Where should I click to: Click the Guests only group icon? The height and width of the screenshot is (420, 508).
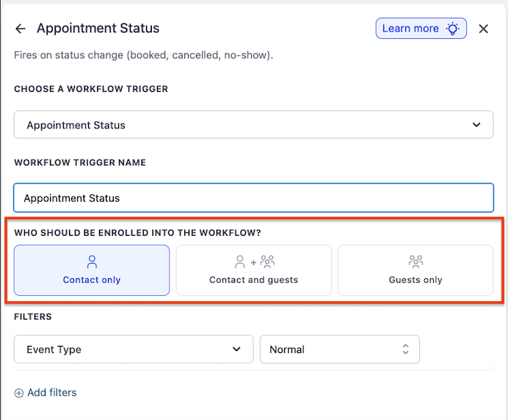[416, 261]
